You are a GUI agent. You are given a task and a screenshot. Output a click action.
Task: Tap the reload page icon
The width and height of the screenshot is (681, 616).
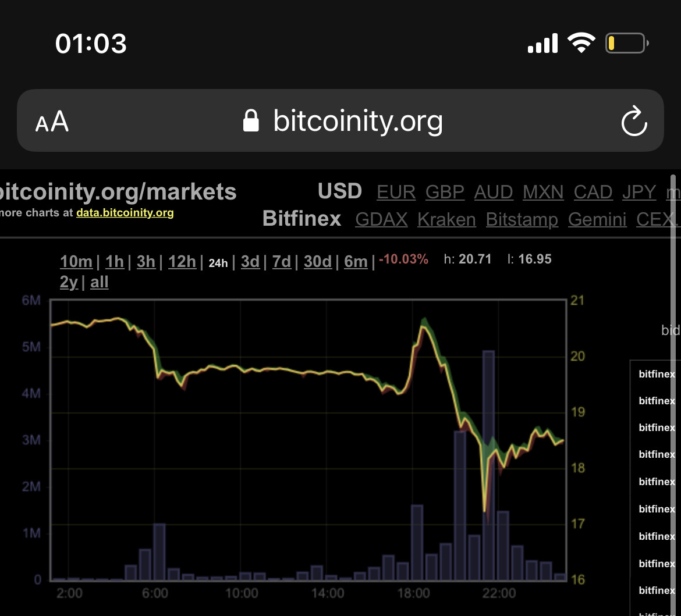634,121
